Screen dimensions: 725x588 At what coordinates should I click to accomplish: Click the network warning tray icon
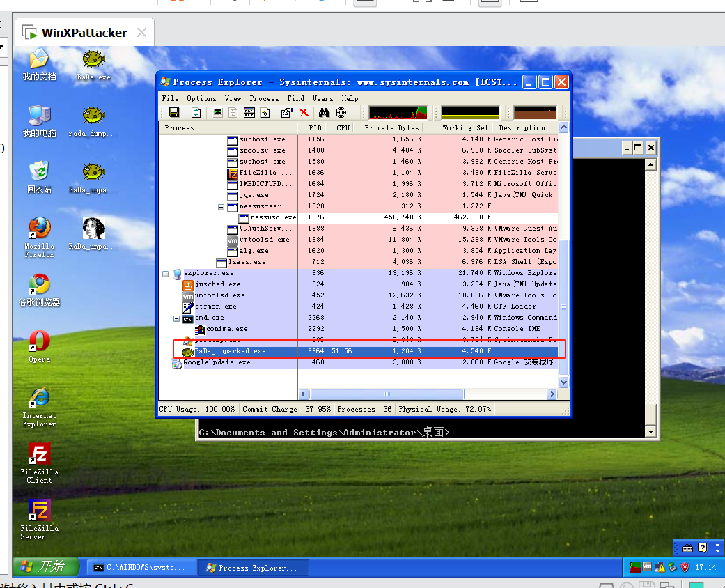pyautogui.click(x=660, y=566)
